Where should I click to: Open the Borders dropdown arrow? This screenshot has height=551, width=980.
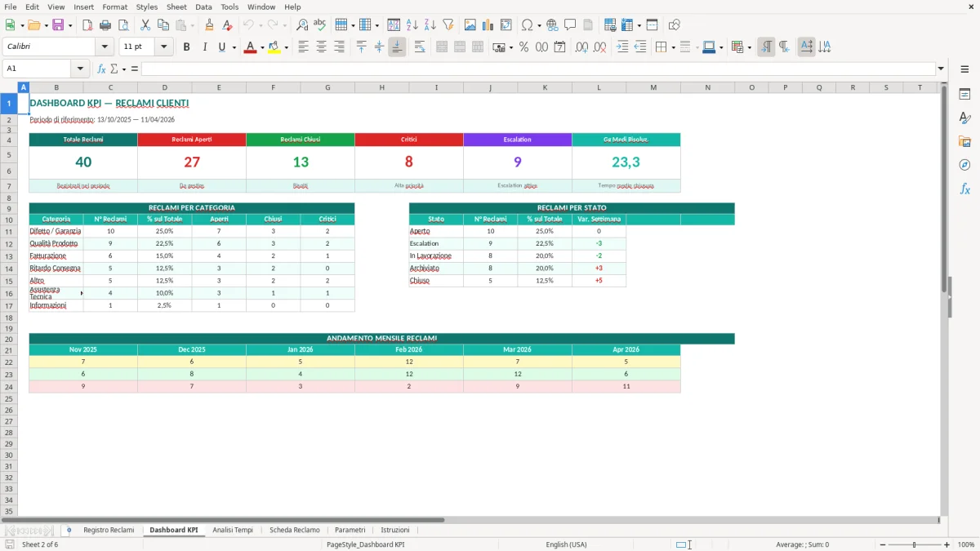pyautogui.click(x=673, y=47)
